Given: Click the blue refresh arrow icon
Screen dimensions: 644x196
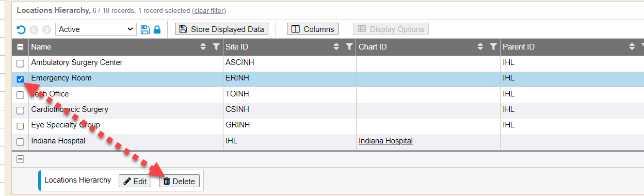Looking at the screenshot, I should [x=21, y=29].
